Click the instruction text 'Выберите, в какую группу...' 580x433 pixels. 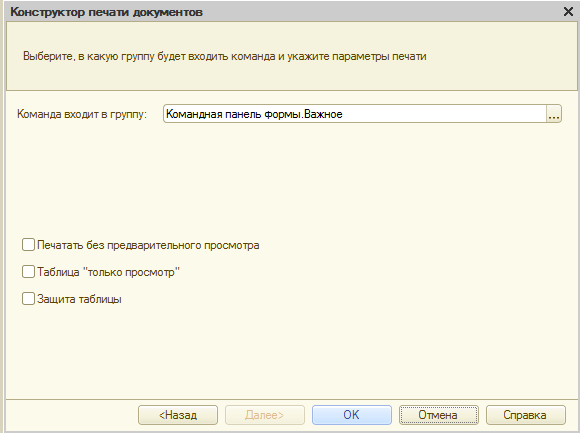coord(225,57)
